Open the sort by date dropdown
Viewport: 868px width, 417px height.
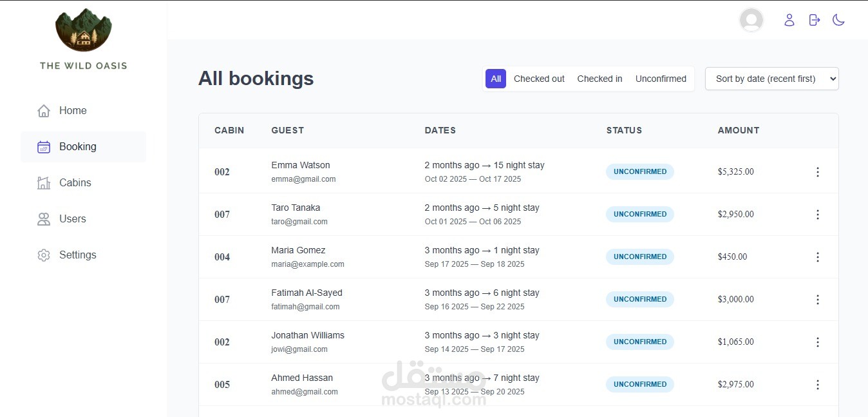[x=771, y=79]
